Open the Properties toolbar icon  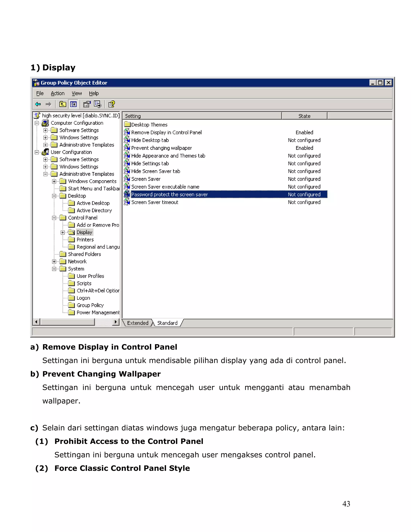(x=87, y=104)
